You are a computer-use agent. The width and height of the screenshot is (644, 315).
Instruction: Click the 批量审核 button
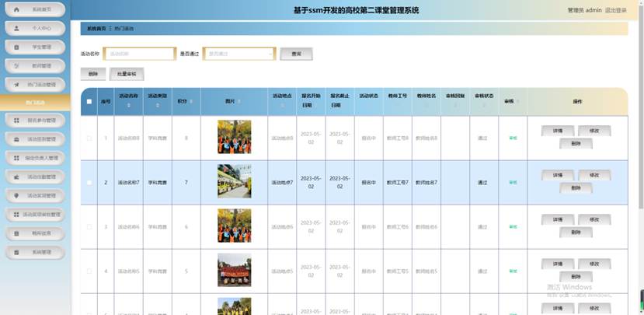(x=127, y=74)
